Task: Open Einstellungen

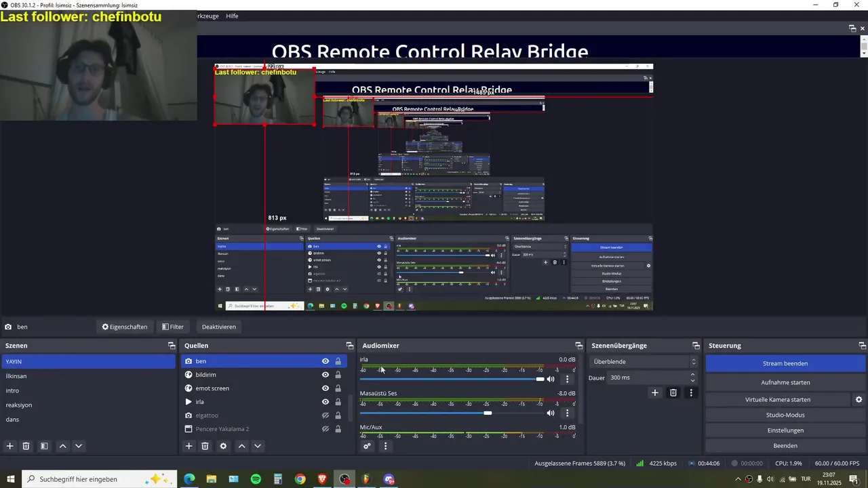Action: [785, 430]
